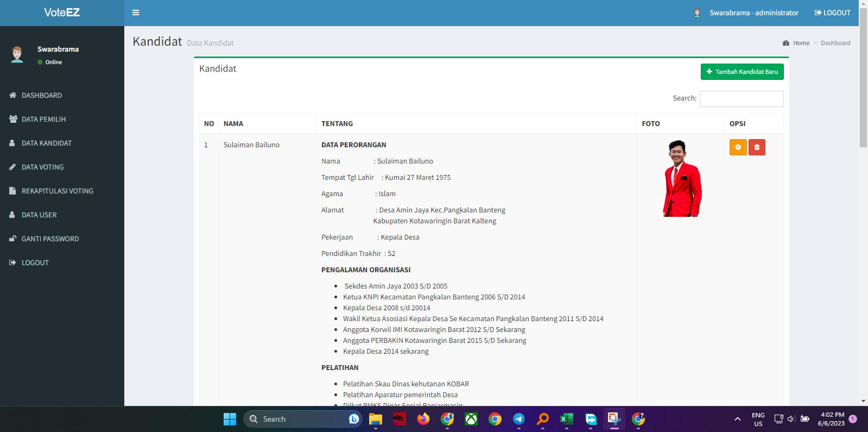Toggle the sidebar with the hamburger icon
The width and height of the screenshot is (868, 432).
point(136,12)
